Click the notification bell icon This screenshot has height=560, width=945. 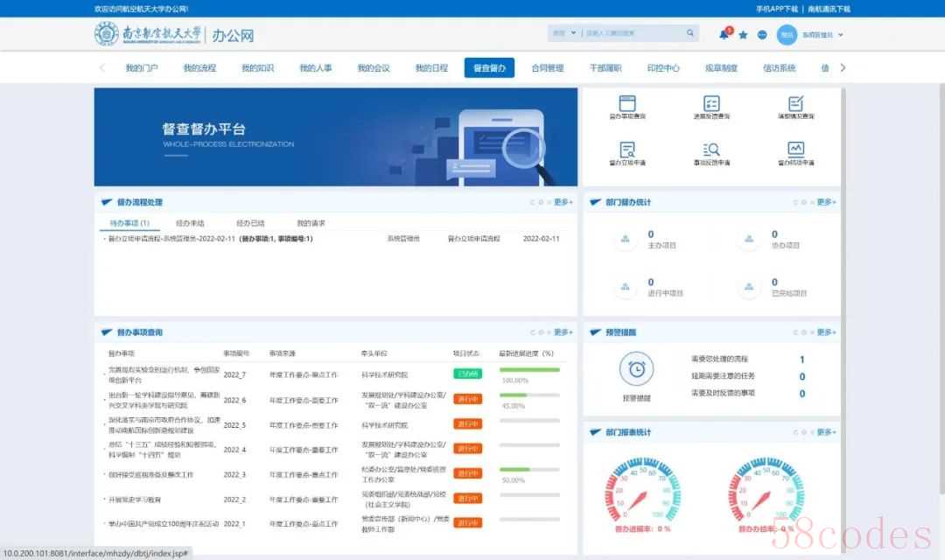pos(724,34)
